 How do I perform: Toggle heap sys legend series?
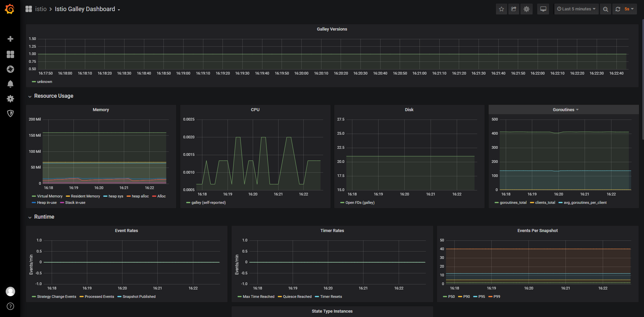(116, 196)
